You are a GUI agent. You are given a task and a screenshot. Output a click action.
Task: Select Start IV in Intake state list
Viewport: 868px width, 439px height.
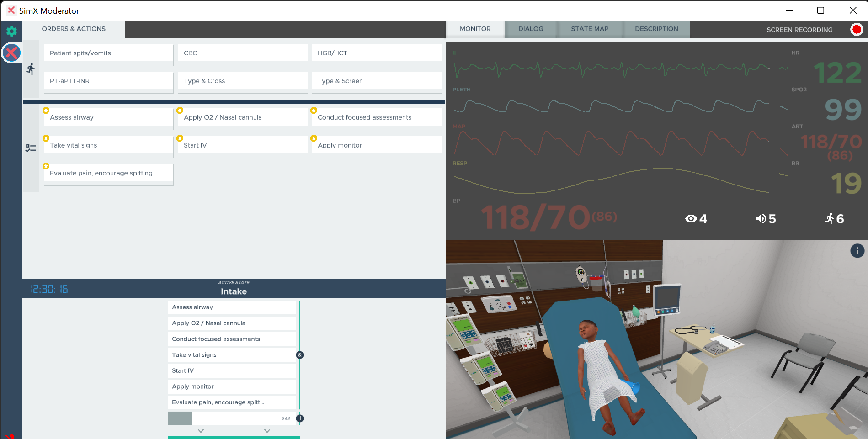coord(231,370)
